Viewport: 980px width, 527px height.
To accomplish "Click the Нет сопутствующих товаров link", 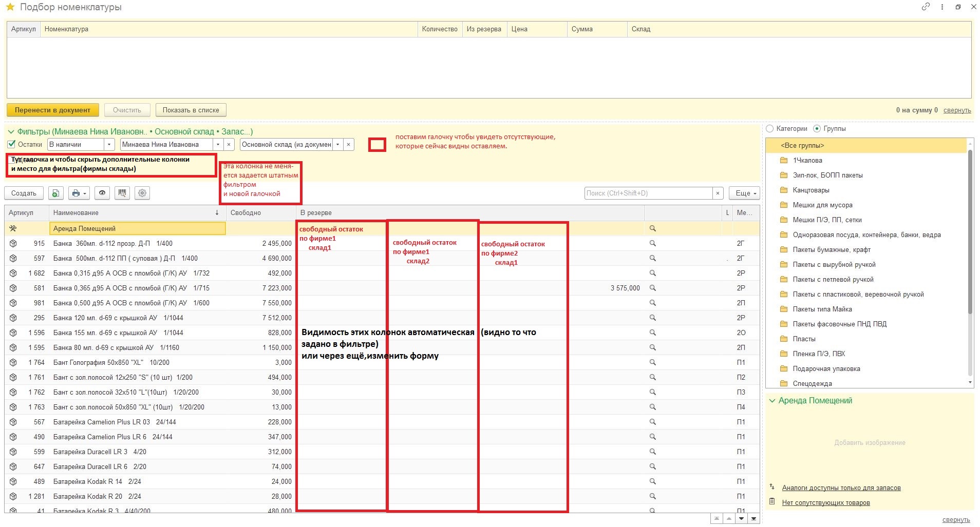I will tap(825, 502).
